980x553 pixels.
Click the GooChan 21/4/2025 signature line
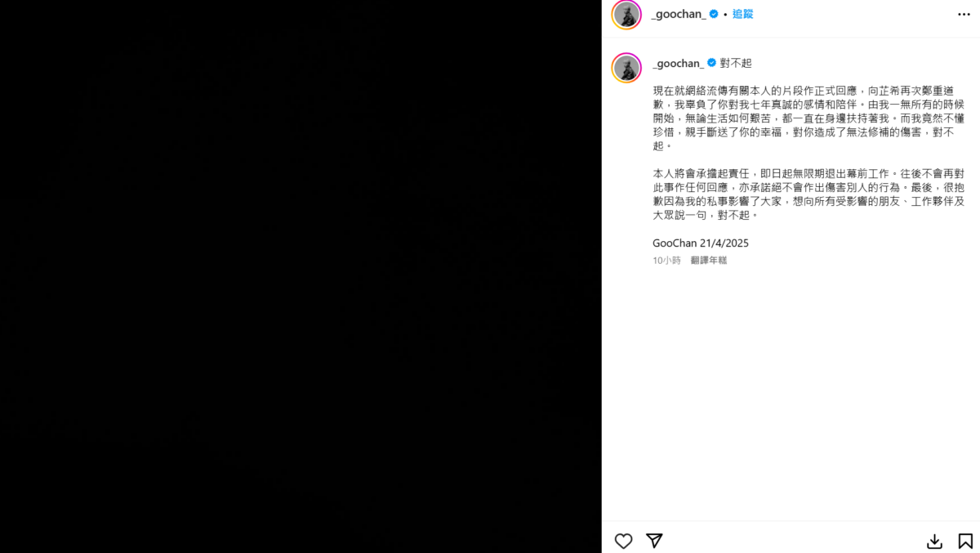(701, 243)
